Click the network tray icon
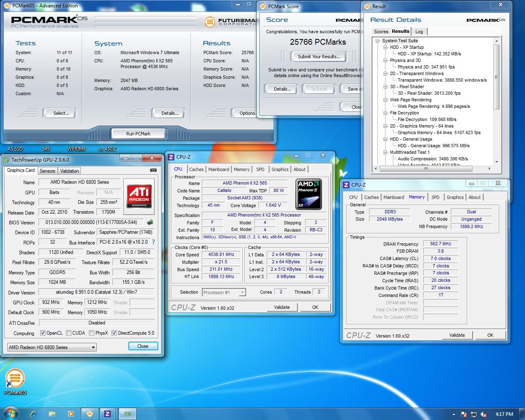The width and height of the screenshot is (525, 420). [x=474, y=414]
